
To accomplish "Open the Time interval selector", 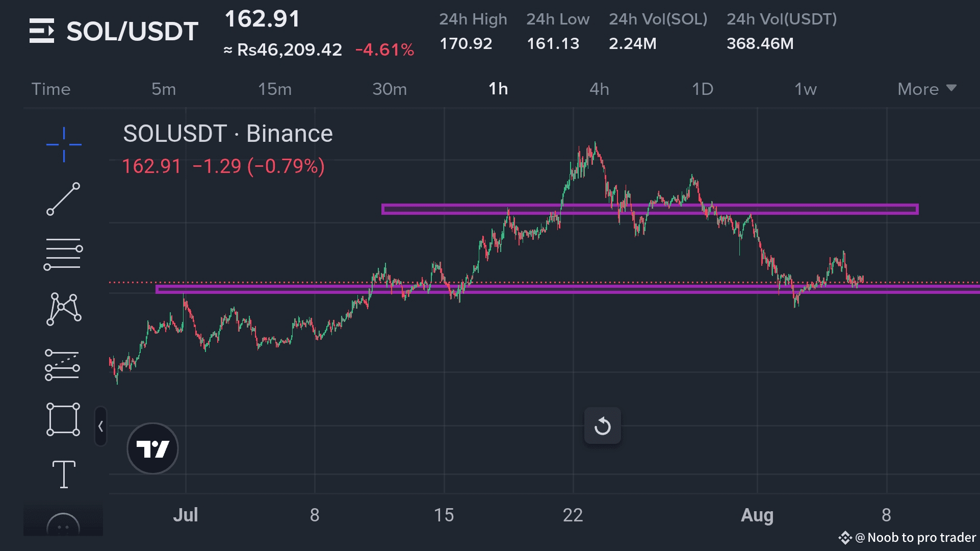I will pyautogui.click(x=51, y=89).
